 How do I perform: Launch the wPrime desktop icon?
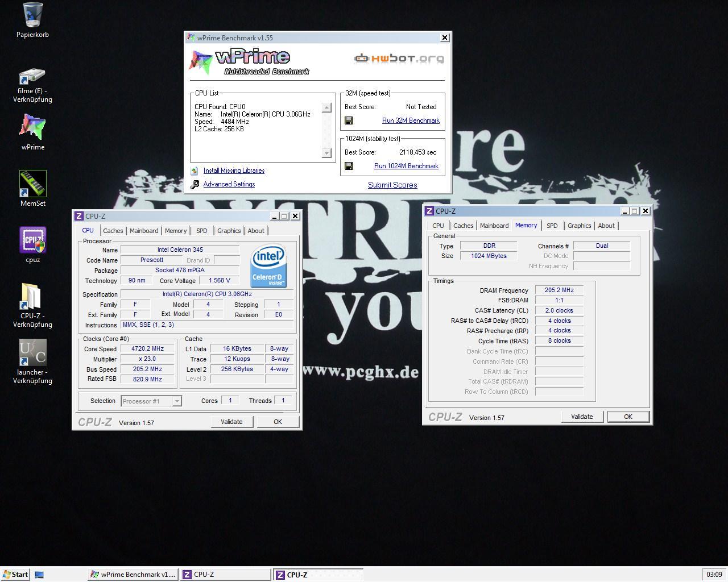click(x=32, y=126)
